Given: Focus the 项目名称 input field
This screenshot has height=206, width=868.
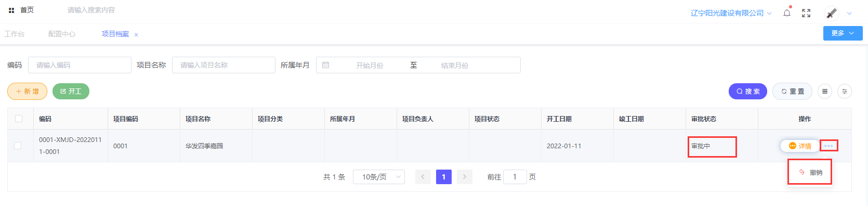Looking at the screenshot, I should (x=223, y=65).
